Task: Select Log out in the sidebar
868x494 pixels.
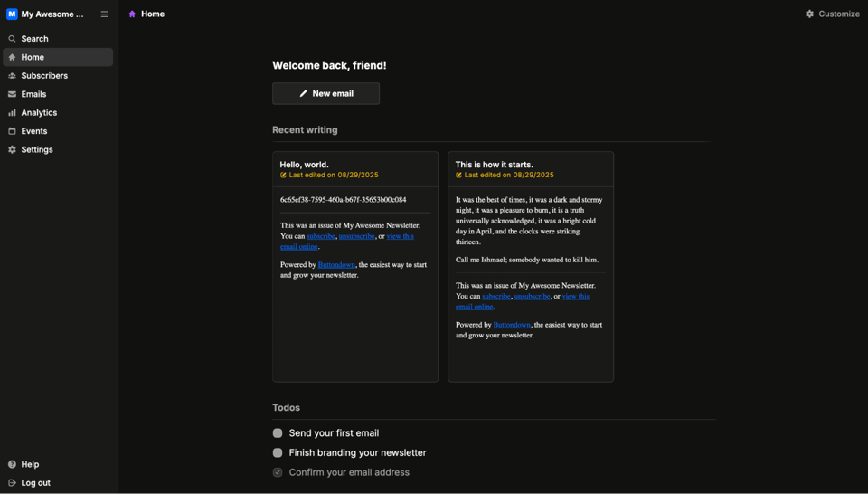Action: (x=35, y=483)
